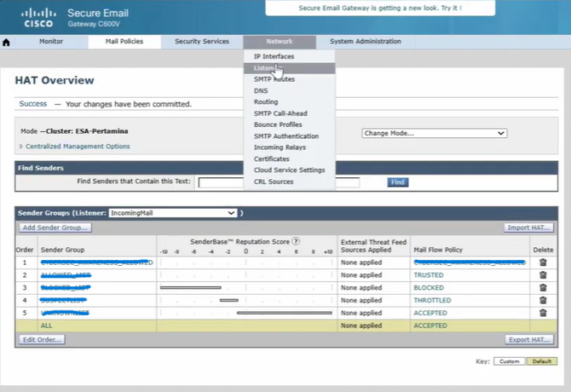The height and width of the screenshot is (392, 571).
Task: Click the Cisco logo
Action: pyautogui.click(x=37, y=17)
